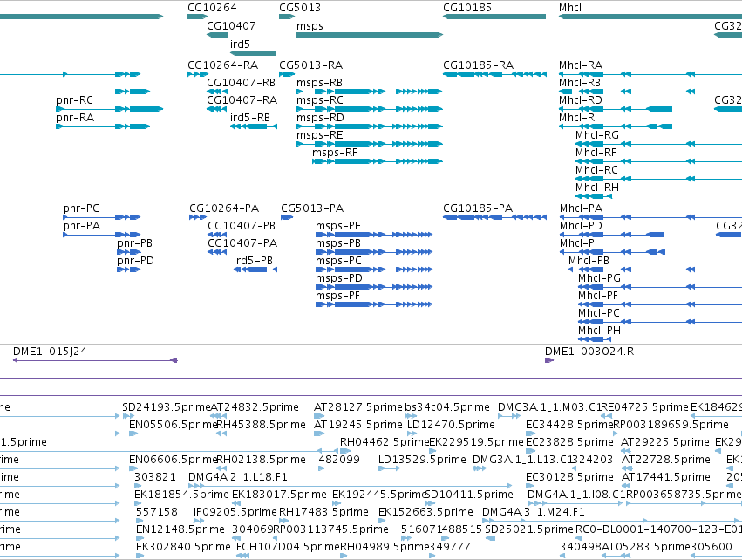This screenshot has width=742, height=560.
Task: Click the EST label "EN12148.5prime"
Action: [x=180, y=529]
